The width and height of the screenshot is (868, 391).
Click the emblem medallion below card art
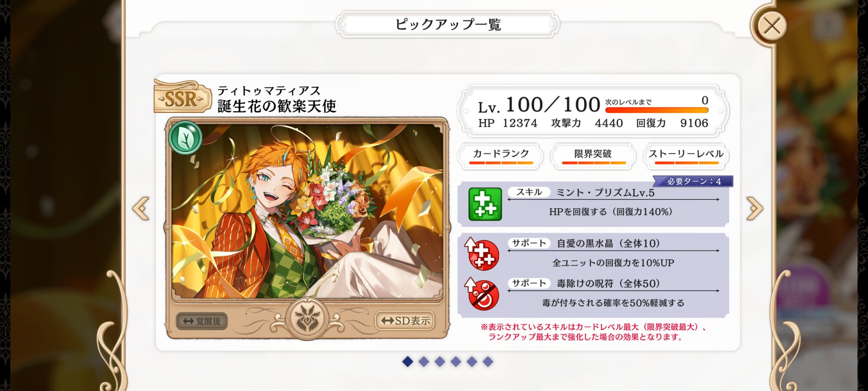308,319
